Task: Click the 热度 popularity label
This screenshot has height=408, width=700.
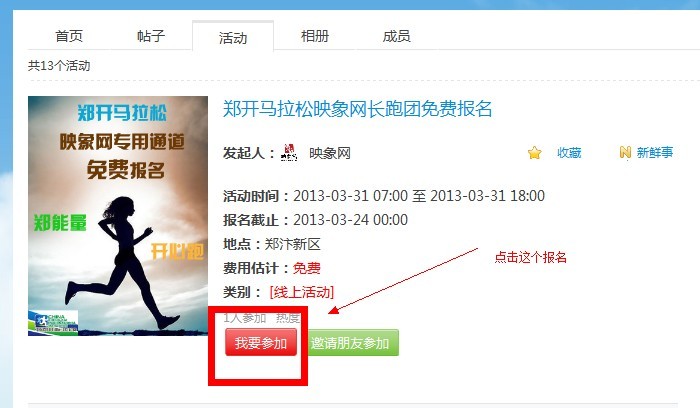Action: 288,318
